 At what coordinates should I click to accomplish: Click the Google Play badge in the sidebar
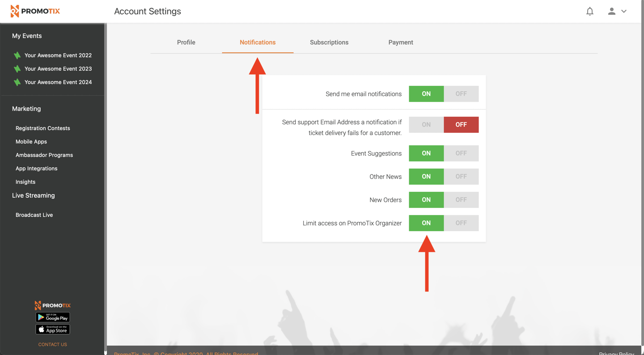pyautogui.click(x=52, y=317)
